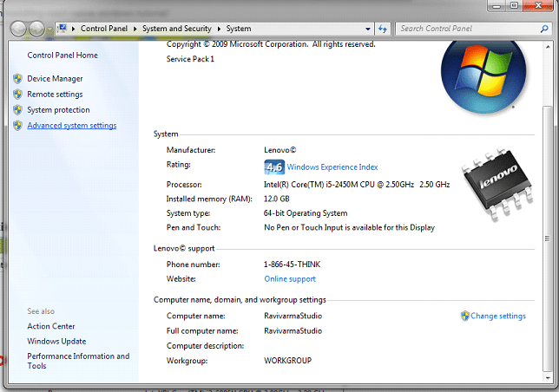559x392 pixels.
Task: Open Remote settings link
Action: coord(55,95)
